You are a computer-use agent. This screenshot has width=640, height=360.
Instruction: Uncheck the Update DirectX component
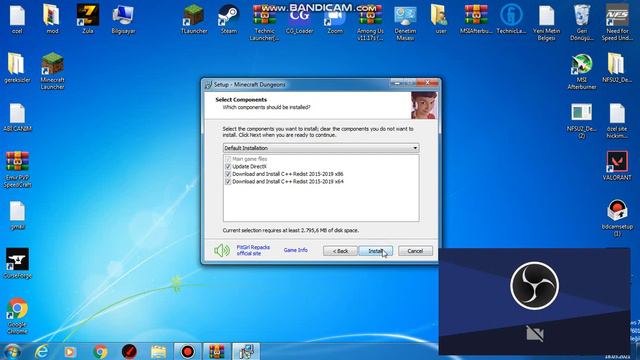(x=228, y=167)
